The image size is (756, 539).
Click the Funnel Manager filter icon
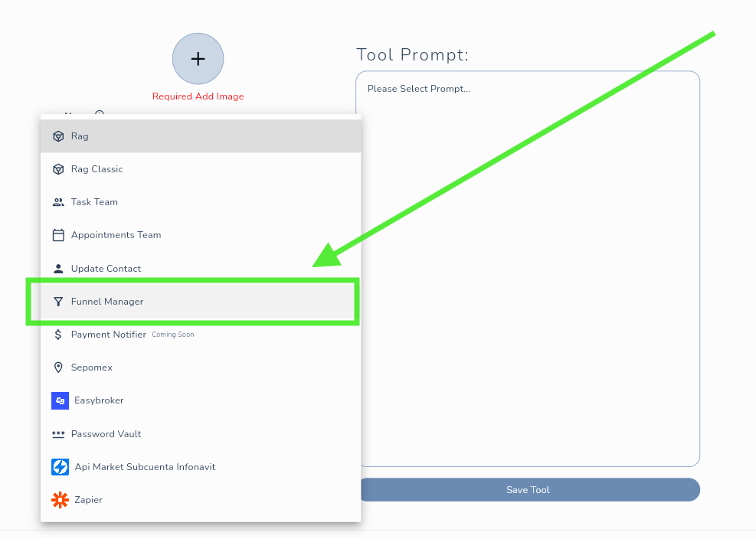[58, 302]
